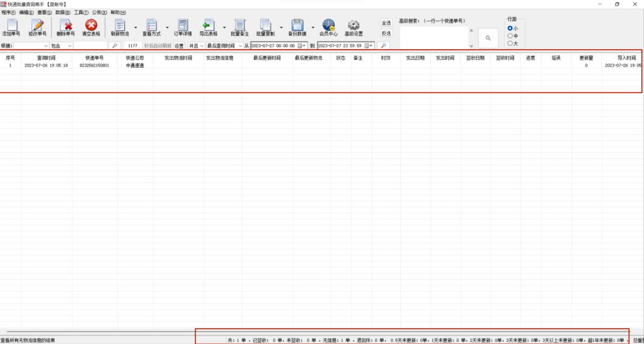Click the 删除单号 delete icon
This screenshot has width=644, height=344.
click(65, 26)
